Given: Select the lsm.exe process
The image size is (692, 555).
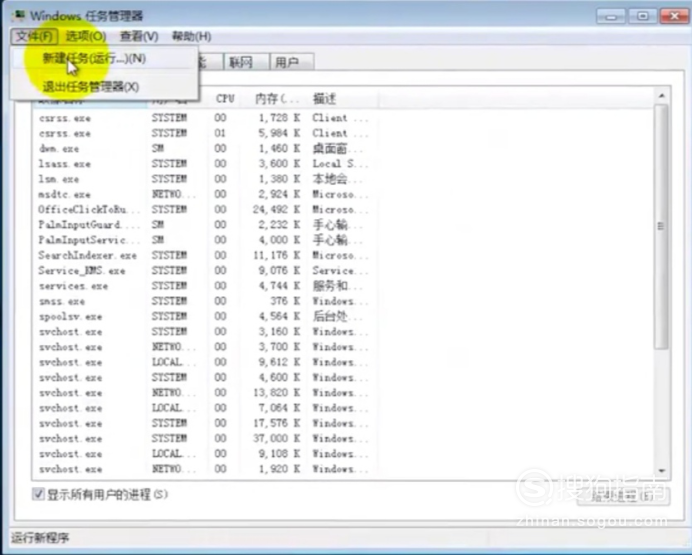Looking at the screenshot, I should point(203,179).
